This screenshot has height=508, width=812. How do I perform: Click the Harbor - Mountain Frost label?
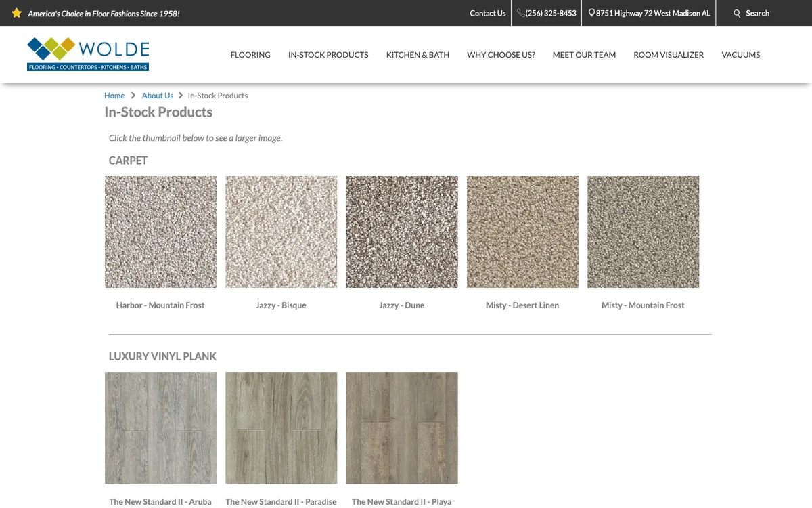coord(160,305)
